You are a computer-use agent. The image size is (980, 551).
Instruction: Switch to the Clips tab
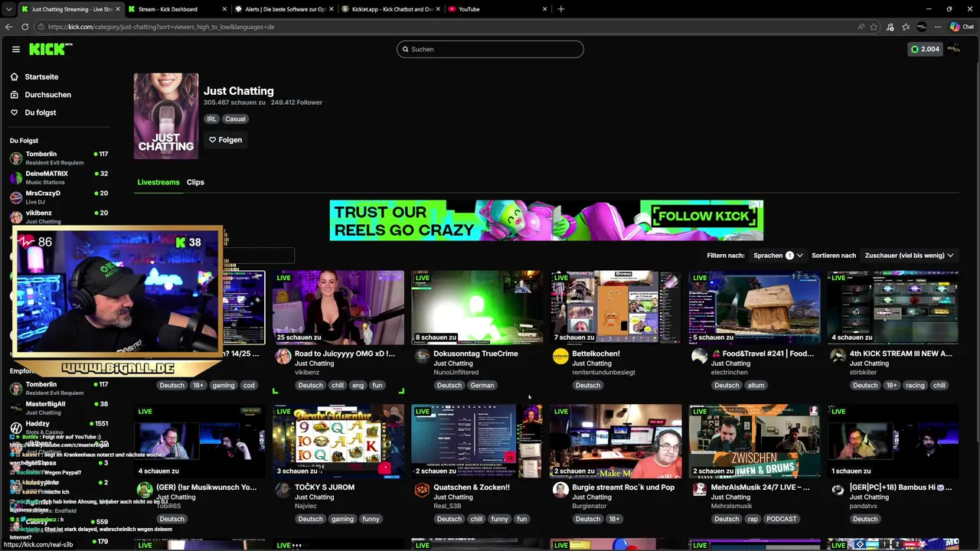tap(195, 182)
